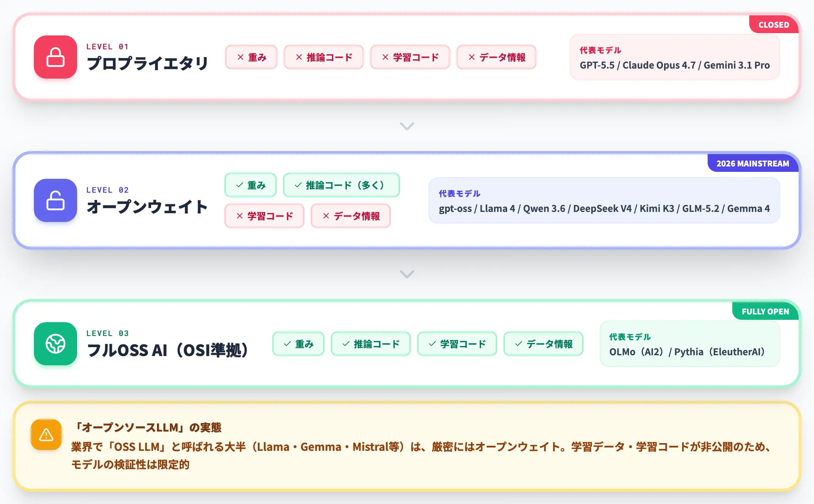Screen dimensions: 814x504
Task: Select the ✓ 重み chip in Level 03
Action: [x=298, y=344]
